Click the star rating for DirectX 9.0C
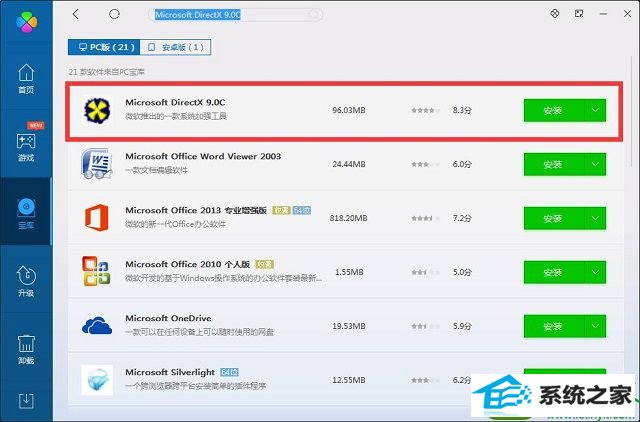The image size is (640, 422). click(x=425, y=110)
